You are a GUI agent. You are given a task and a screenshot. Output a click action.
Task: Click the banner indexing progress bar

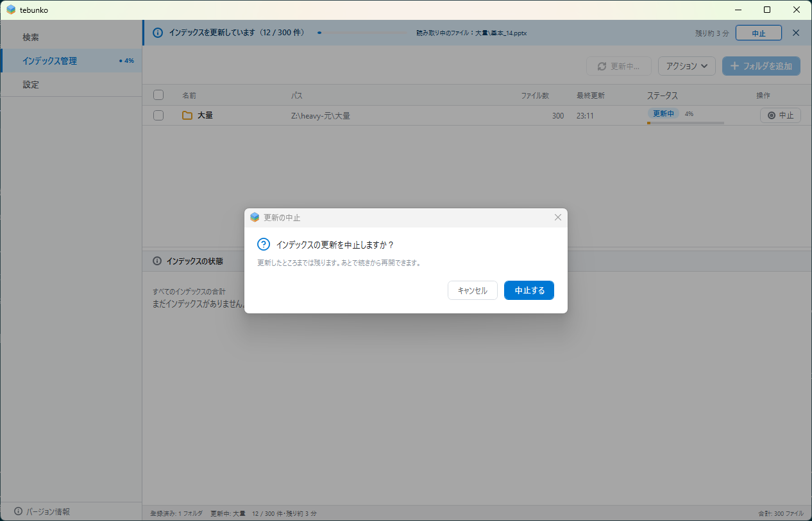point(363,33)
